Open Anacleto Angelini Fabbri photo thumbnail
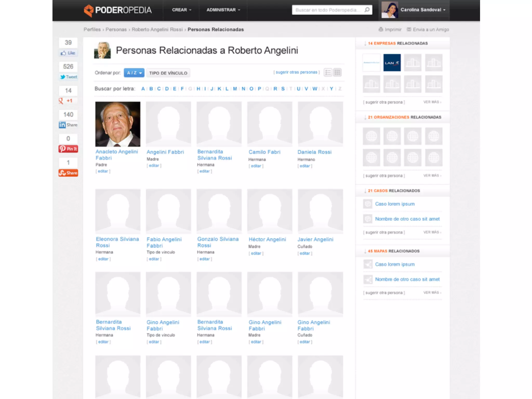The image size is (532, 399). tap(118, 124)
